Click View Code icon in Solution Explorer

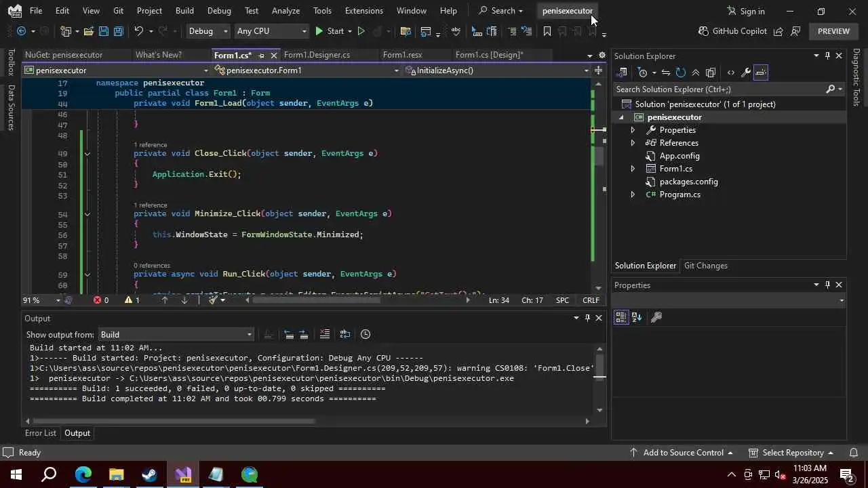click(730, 73)
